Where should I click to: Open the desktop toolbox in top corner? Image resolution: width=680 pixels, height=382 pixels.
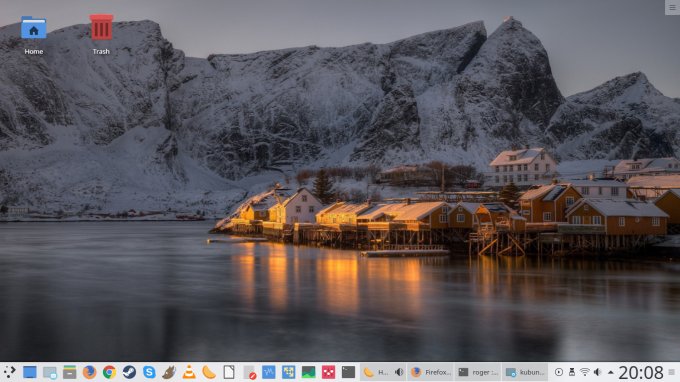(673, 7)
